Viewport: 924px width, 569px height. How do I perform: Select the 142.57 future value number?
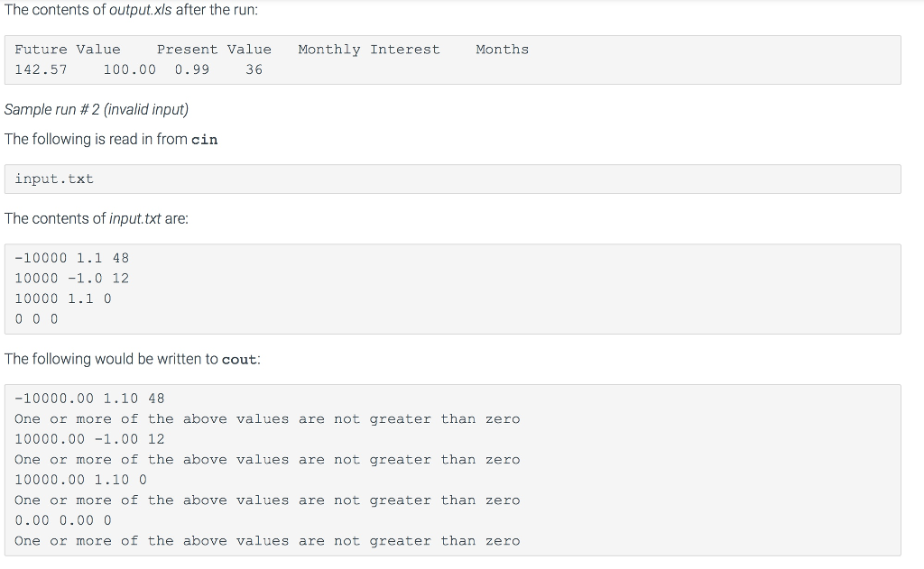(41, 69)
